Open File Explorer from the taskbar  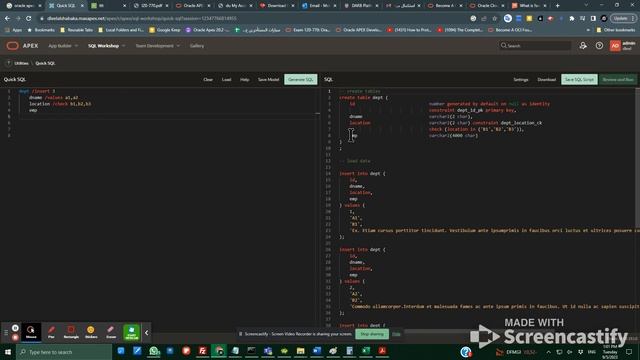tap(300, 351)
